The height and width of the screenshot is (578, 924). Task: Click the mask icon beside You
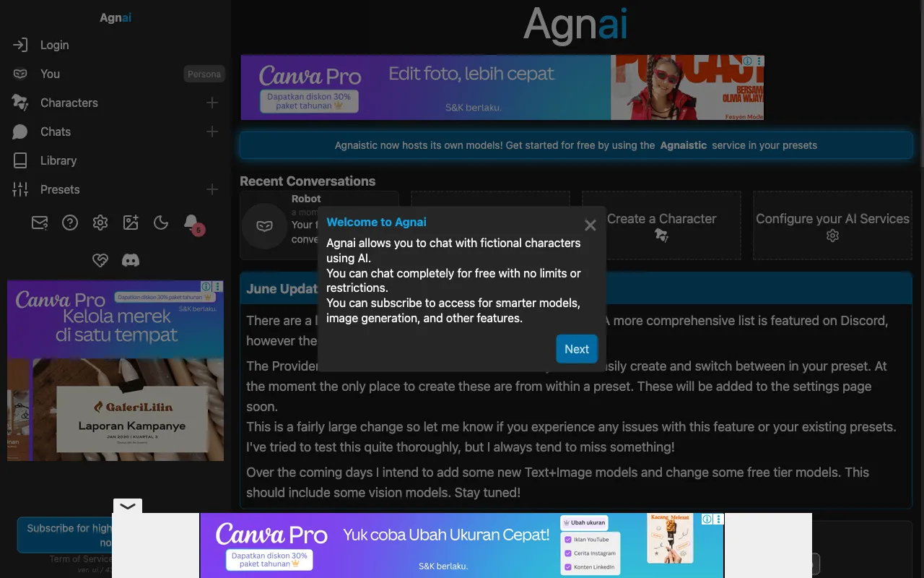20,74
